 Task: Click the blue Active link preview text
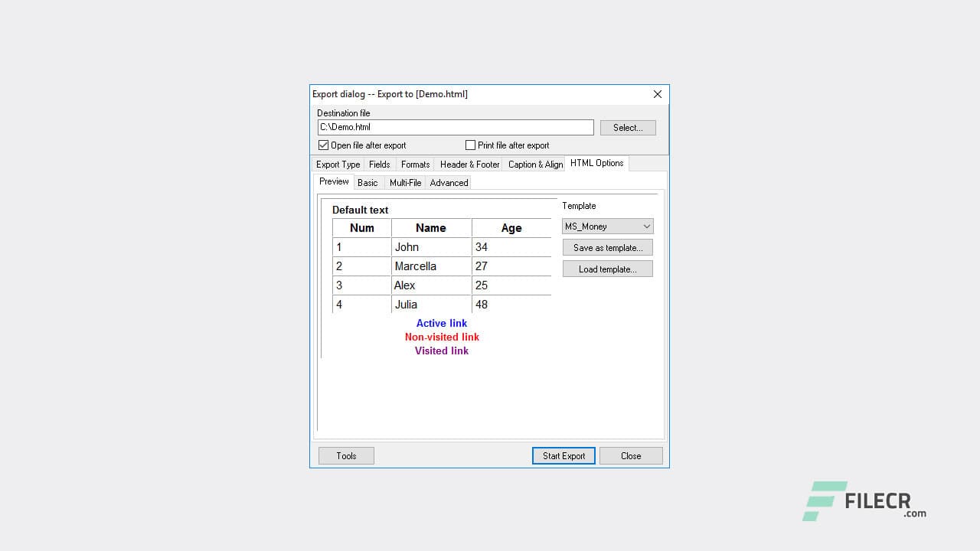pyautogui.click(x=442, y=323)
